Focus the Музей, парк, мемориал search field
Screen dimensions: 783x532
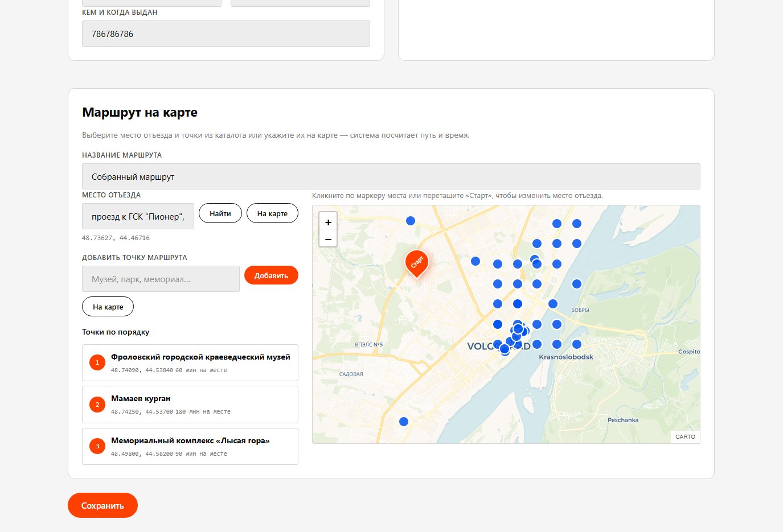[161, 279]
